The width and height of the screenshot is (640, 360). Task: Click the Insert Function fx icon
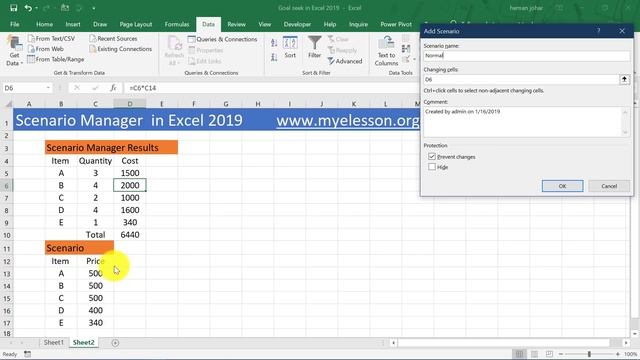(x=113, y=88)
